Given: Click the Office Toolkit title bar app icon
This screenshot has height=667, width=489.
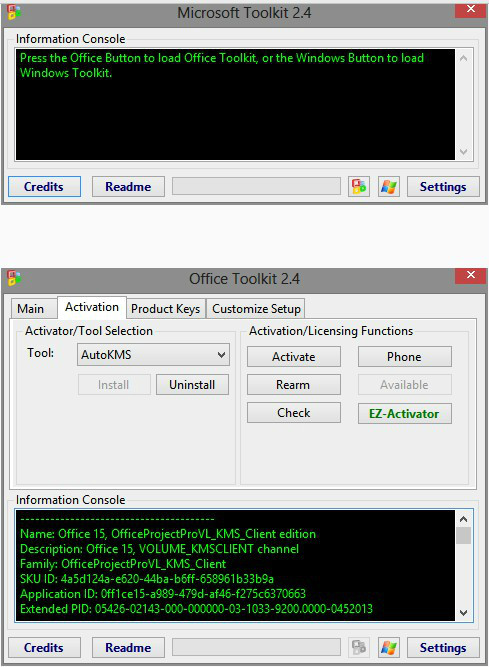Looking at the screenshot, I should tap(14, 278).
